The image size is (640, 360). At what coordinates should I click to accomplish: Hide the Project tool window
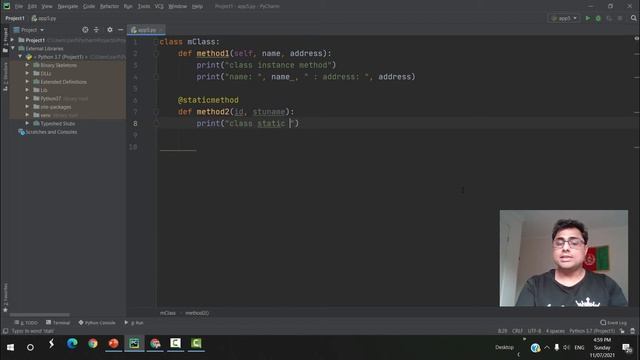click(120, 30)
